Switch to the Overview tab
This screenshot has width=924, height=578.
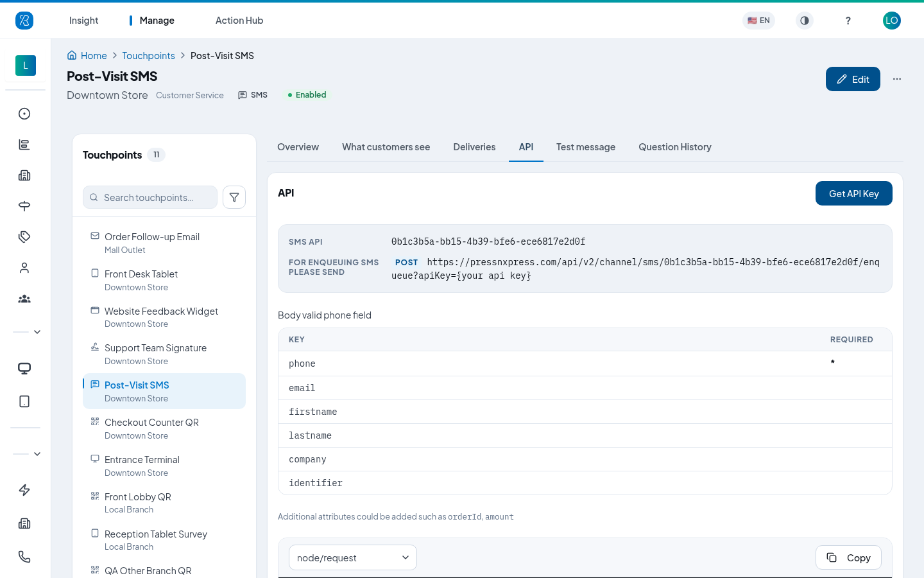(298, 147)
